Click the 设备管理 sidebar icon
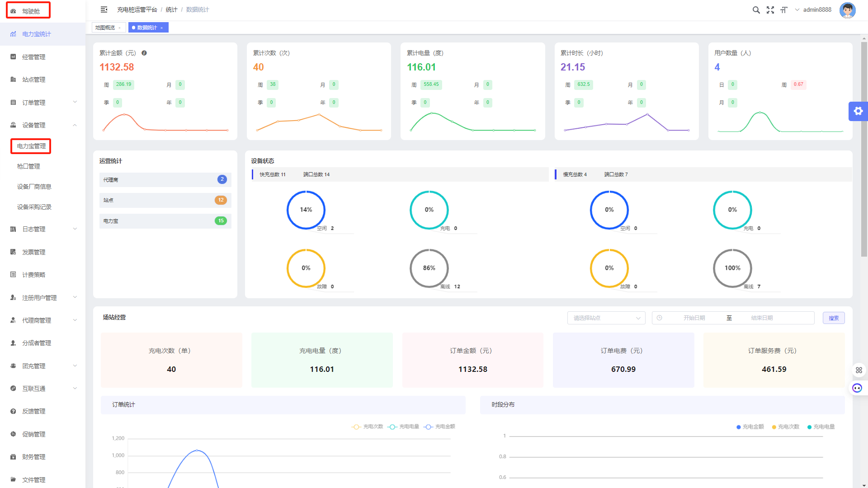The height and width of the screenshot is (488, 868). 13,125
